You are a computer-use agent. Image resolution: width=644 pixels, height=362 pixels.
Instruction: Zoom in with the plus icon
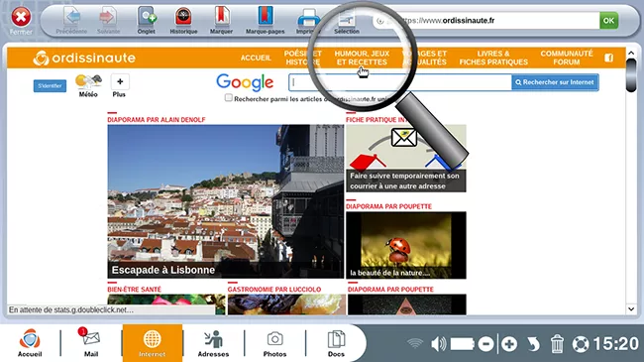click(509, 344)
